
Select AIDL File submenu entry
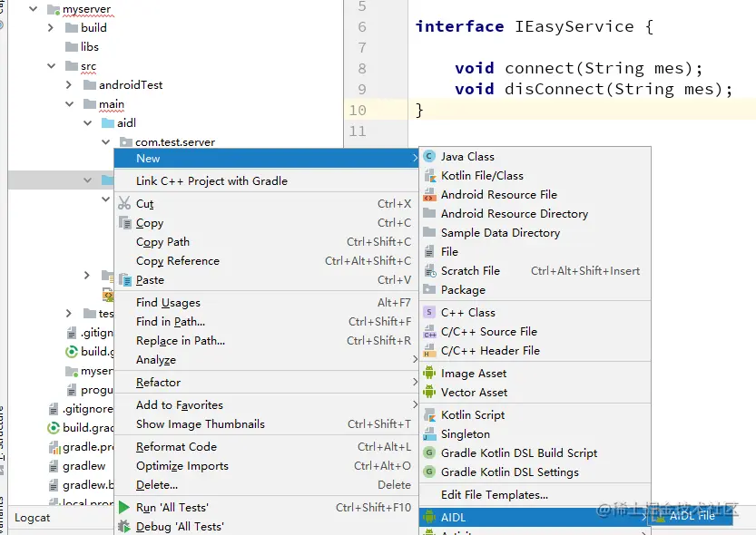pyautogui.click(x=692, y=516)
